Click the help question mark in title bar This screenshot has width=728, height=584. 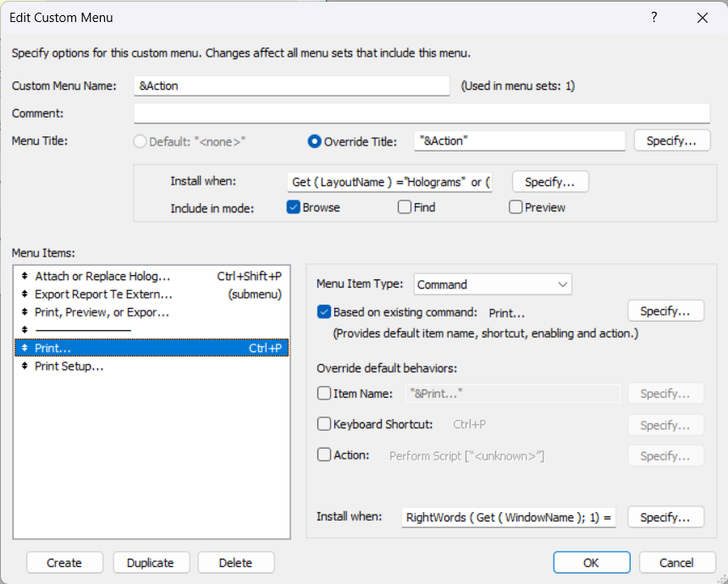click(x=654, y=18)
